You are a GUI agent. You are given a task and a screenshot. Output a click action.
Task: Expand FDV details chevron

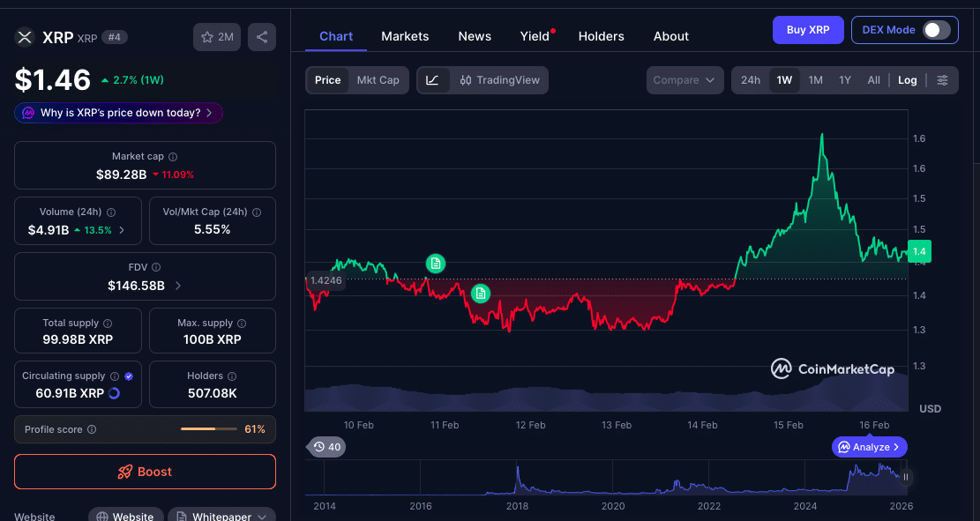coord(178,286)
